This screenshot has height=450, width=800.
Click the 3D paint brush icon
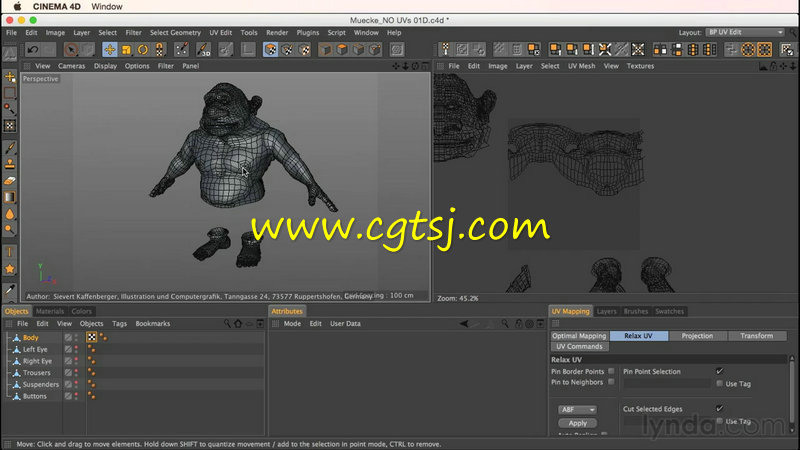(x=203, y=49)
